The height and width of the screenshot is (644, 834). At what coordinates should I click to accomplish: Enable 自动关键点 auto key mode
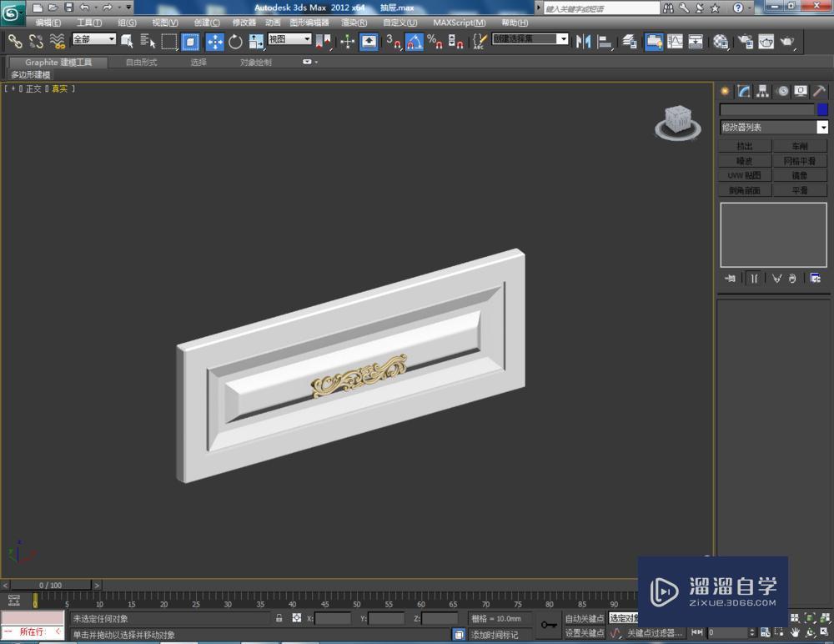pyautogui.click(x=585, y=618)
